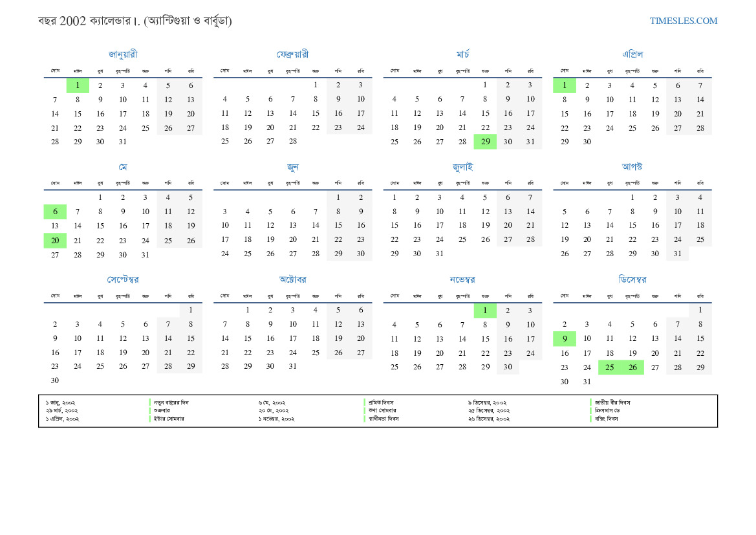
Task: Click highlighted day 25 in ডিসেম্বর
Action: coord(610,367)
